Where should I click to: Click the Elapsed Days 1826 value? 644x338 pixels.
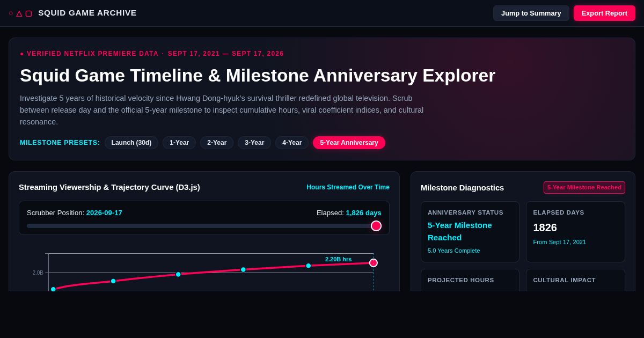click(545, 227)
